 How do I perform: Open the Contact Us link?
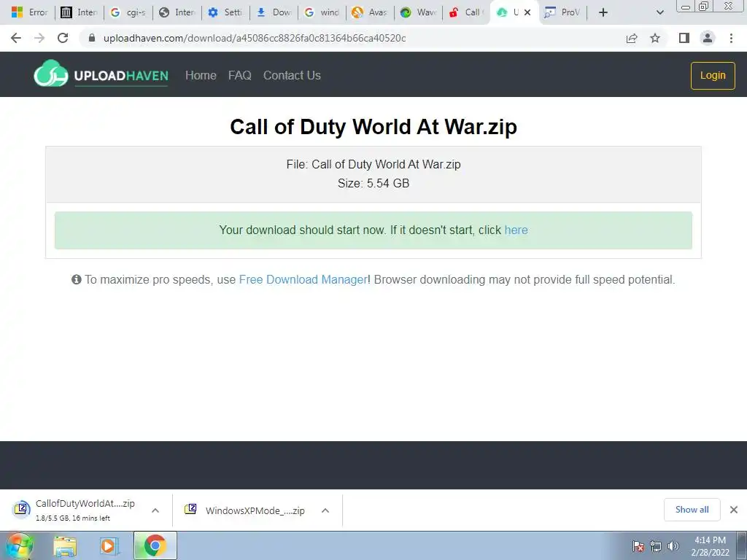(x=292, y=75)
